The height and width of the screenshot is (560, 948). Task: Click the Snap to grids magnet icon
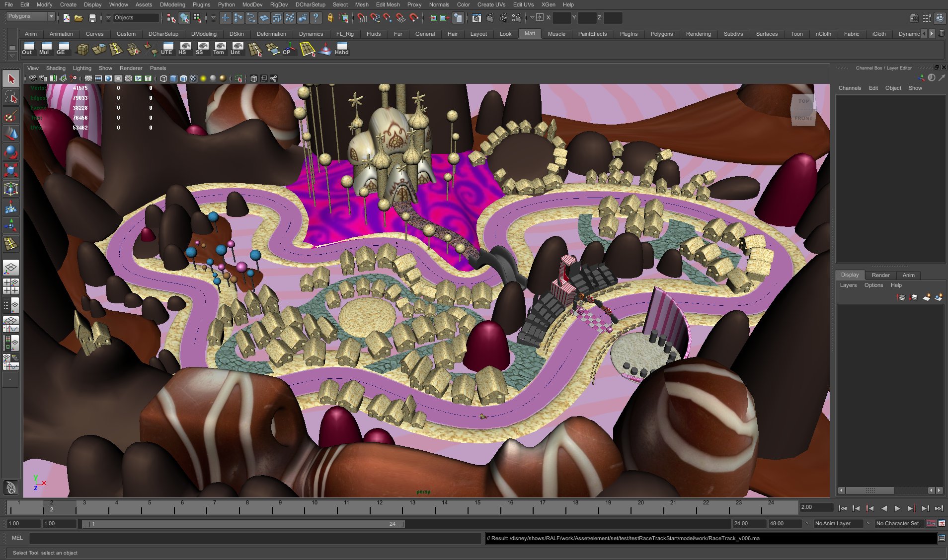coord(362,18)
